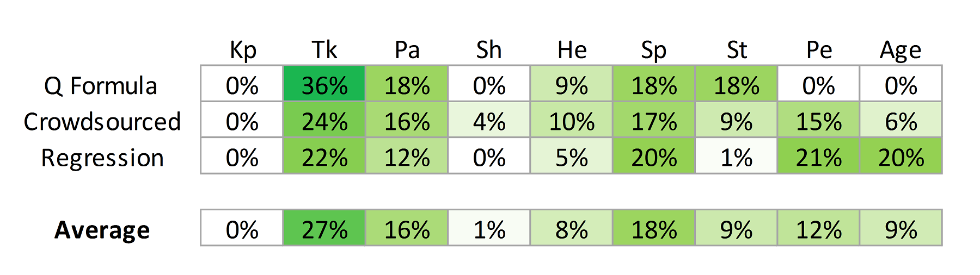Click the Regression Pe 21% cell
Viewport: 980px width, 275px height.
(x=818, y=155)
